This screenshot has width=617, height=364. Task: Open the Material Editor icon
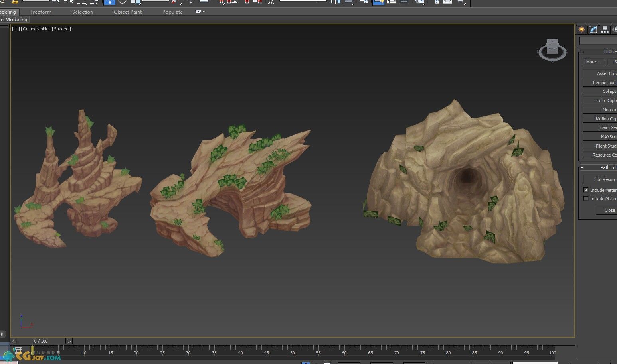419,2
